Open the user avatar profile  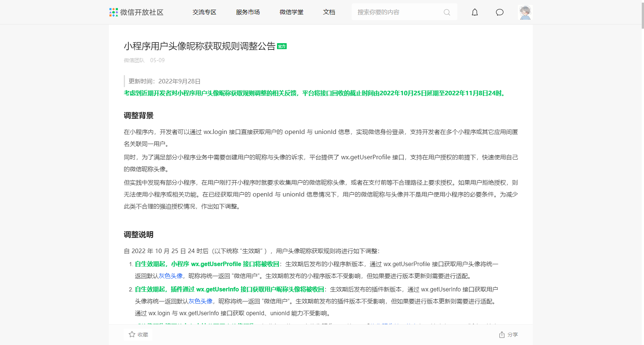coord(525,12)
